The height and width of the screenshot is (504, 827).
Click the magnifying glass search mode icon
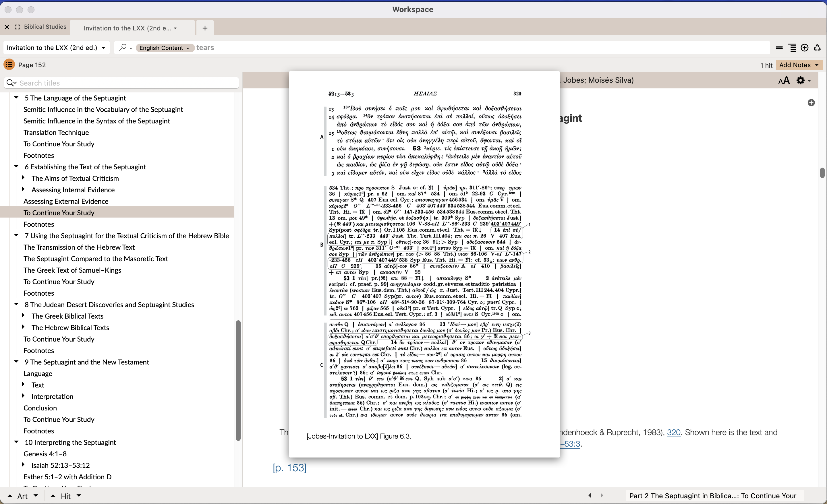(123, 47)
